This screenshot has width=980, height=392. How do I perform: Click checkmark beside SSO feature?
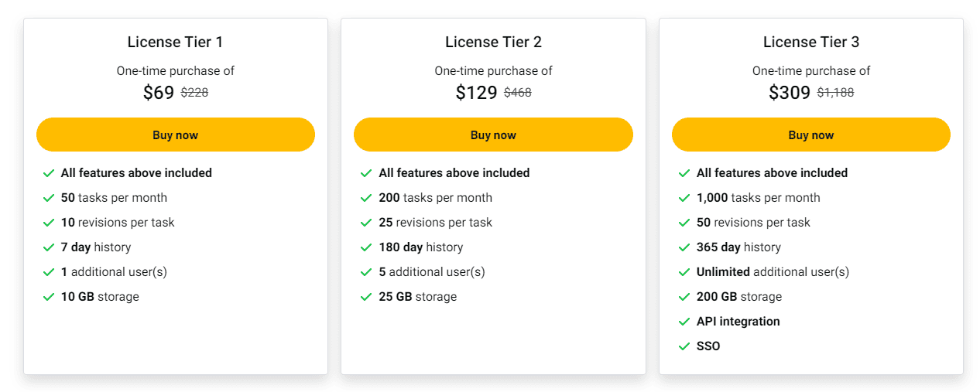coord(684,346)
